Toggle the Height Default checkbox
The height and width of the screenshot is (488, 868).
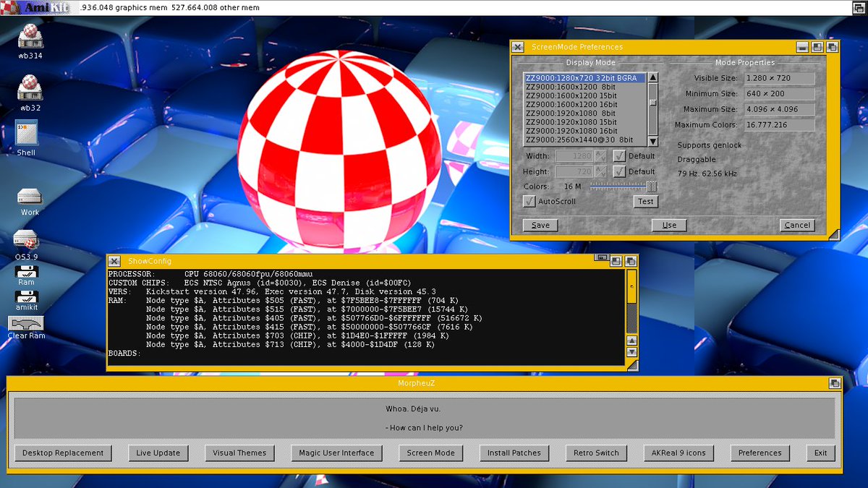(619, 171)
